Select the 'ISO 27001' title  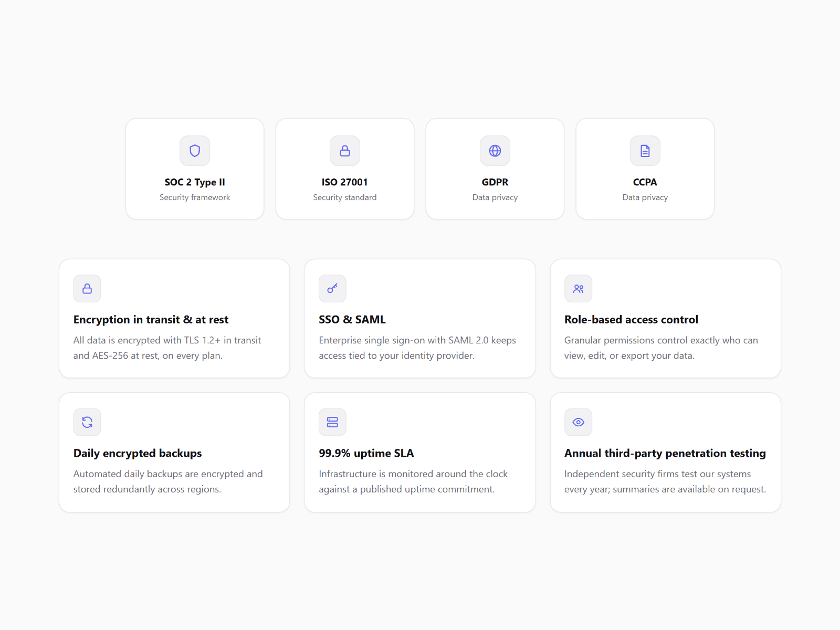click(x=345, y=182)
